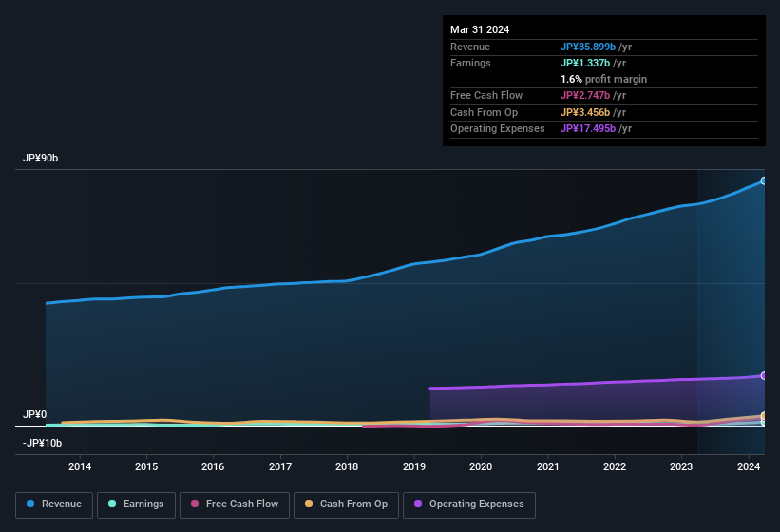The width and height of the screenshot is (780, 532).
Task: Click the teal Earnings legend dot
Action: point(113,504)
